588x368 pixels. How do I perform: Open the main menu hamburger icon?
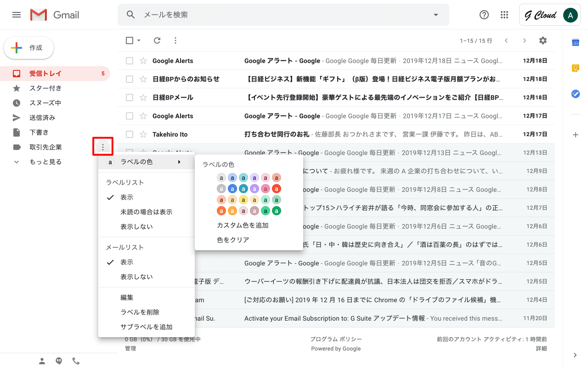17,15
